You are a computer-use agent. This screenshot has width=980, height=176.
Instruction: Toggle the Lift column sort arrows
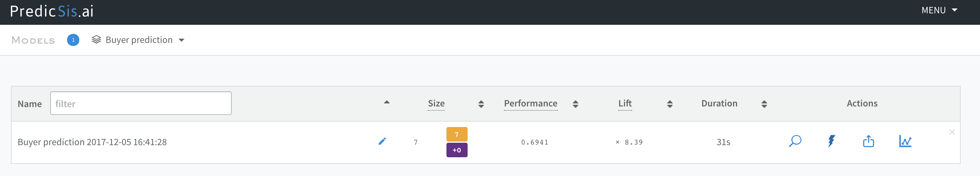670,104
